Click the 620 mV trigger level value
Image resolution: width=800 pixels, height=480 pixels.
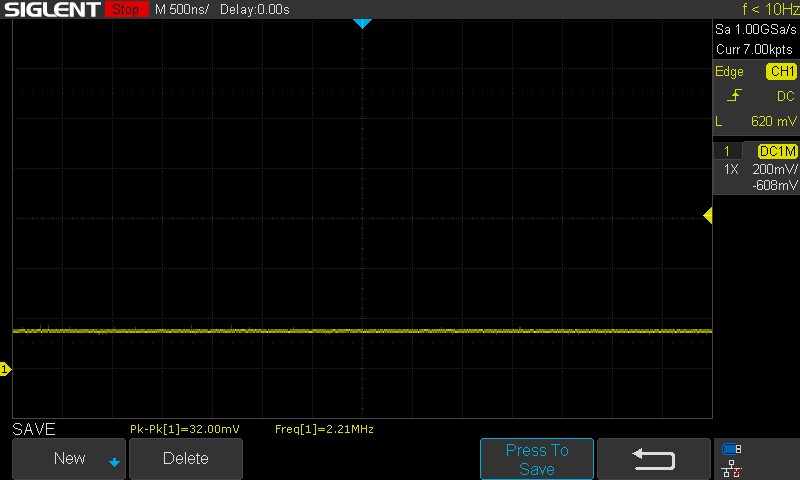pyautogui.click(x=773, y=121)
